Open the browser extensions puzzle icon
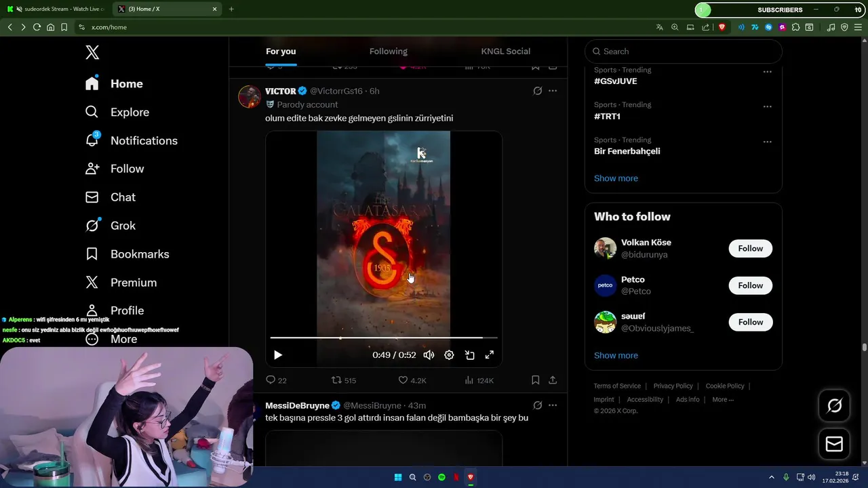The height and width of the screenshot is (488, 868). tap(796, 27)
